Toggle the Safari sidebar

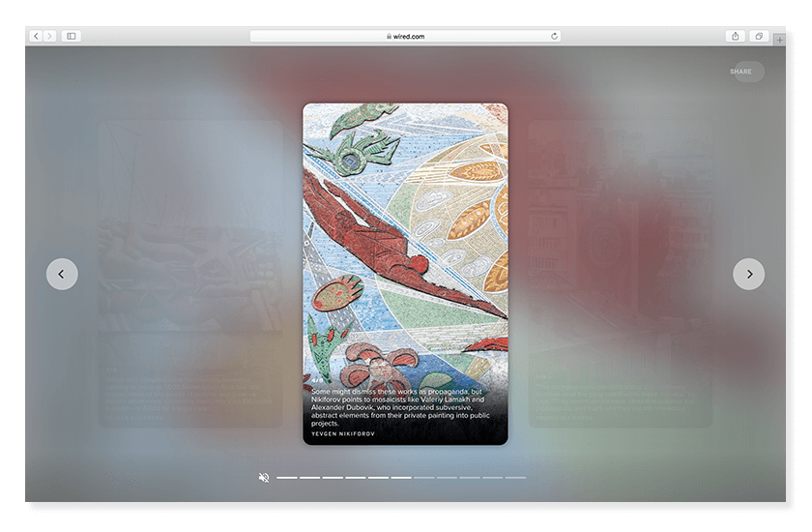click(71, 36)
